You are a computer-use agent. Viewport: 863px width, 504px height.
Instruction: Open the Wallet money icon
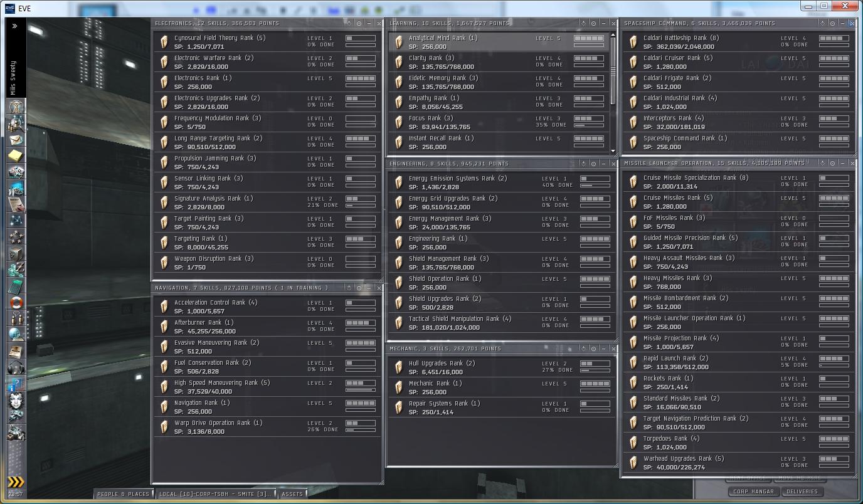(16, 270)
